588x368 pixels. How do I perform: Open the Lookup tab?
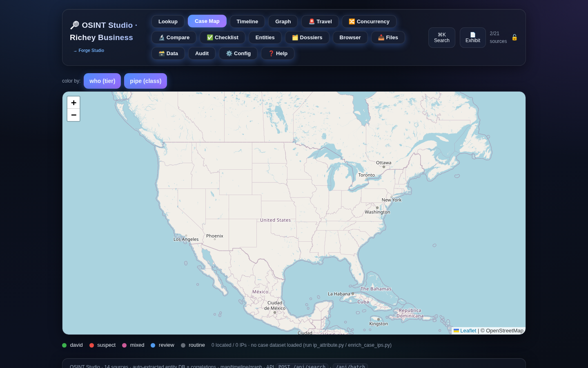click(x=168, y=21)
